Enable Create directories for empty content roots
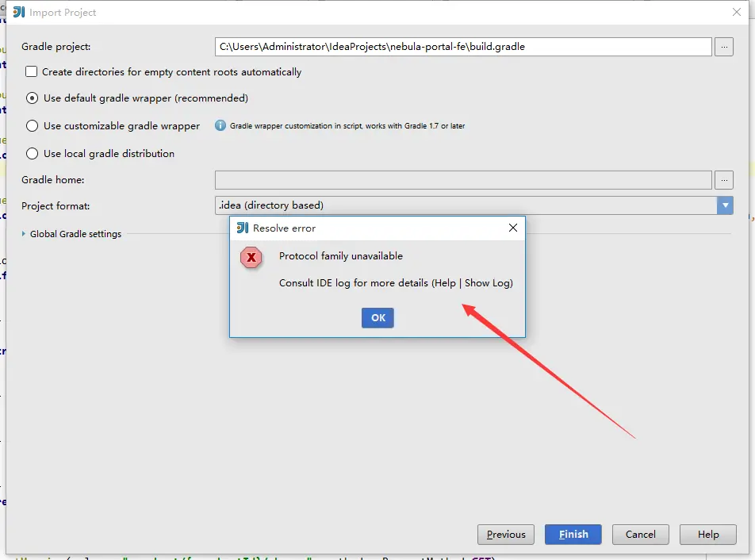Viewport: 755px width, 560px height. point(31,71)
